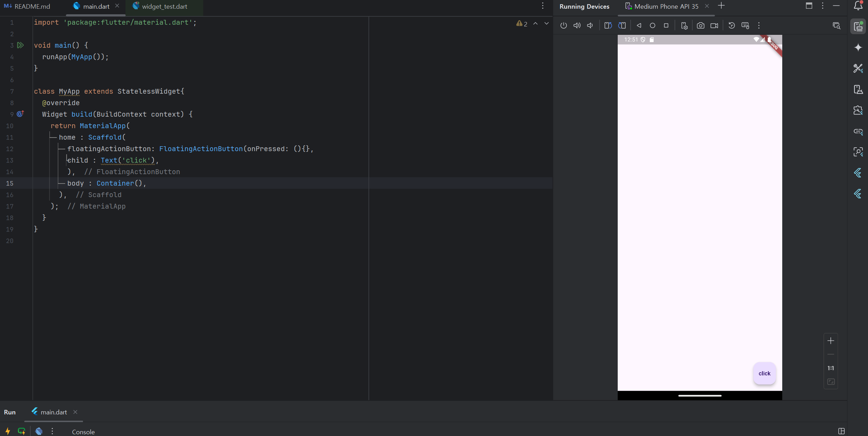Trigger Flutter Hot Reload lightning icon
This screenshot has height=436, width=868.
8,431
